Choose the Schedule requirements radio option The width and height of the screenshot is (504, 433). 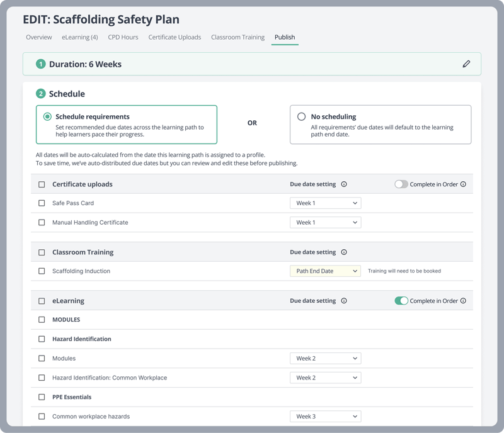[x=47, y=116]
